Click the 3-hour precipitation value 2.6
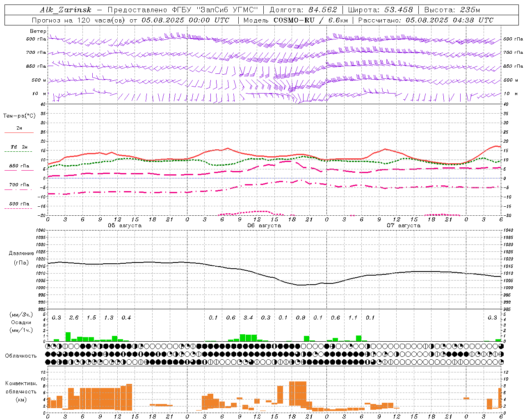The height and width of the screenshot is (420, 525). [74, 317]
